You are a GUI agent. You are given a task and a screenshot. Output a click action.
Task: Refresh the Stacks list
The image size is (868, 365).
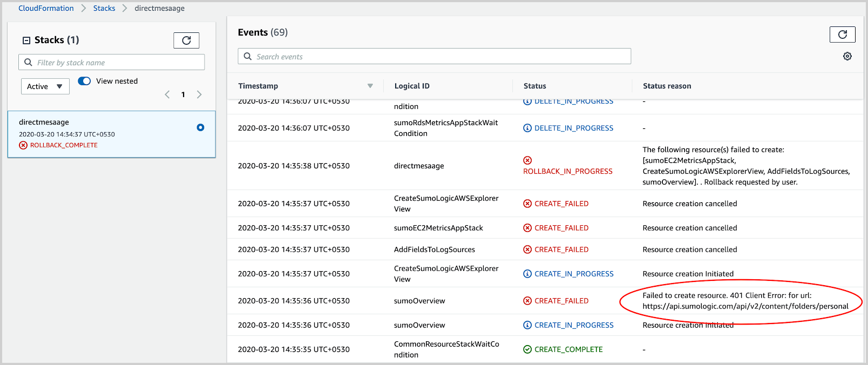[x=186, y=40]
